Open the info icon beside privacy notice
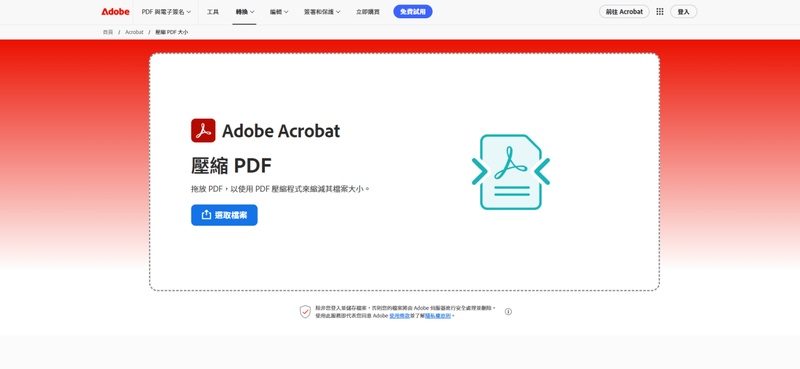This screenshot has height=369, width=800. pos(508,311)
